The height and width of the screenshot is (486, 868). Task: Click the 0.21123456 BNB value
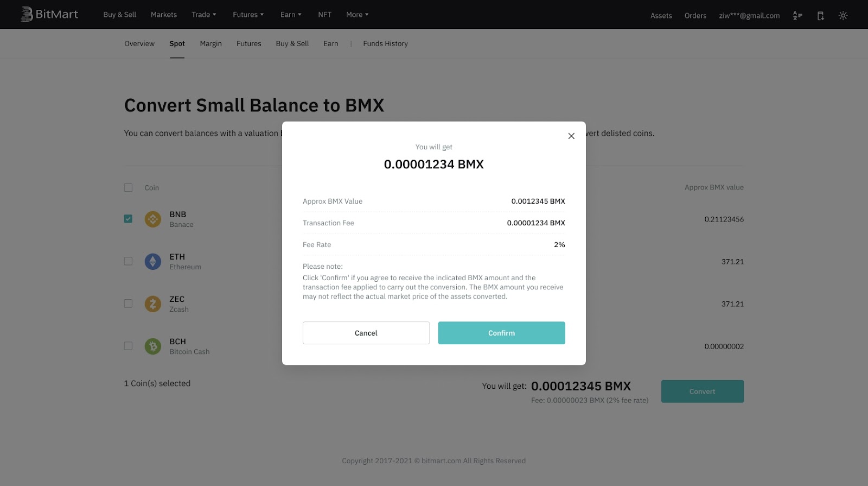[x=724, y=219]
